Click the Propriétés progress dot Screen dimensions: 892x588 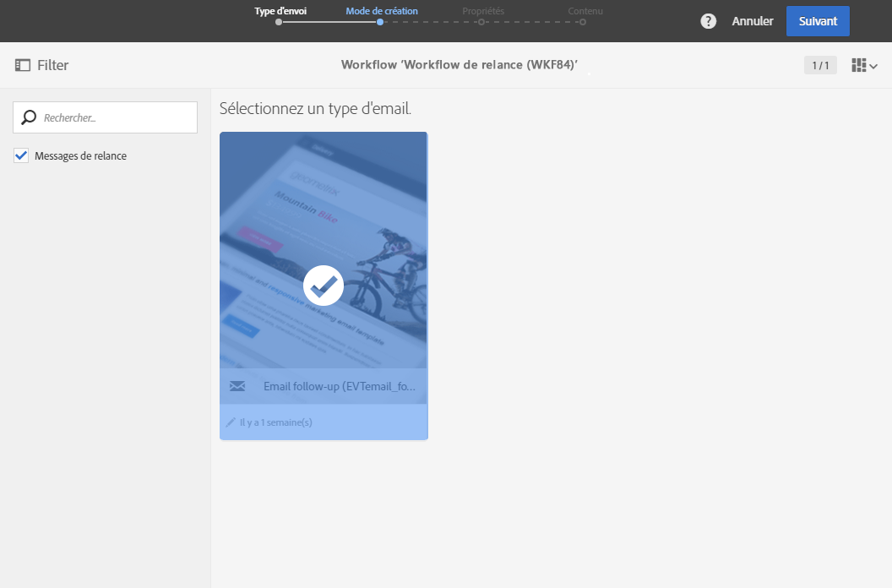tap(481, 22)
